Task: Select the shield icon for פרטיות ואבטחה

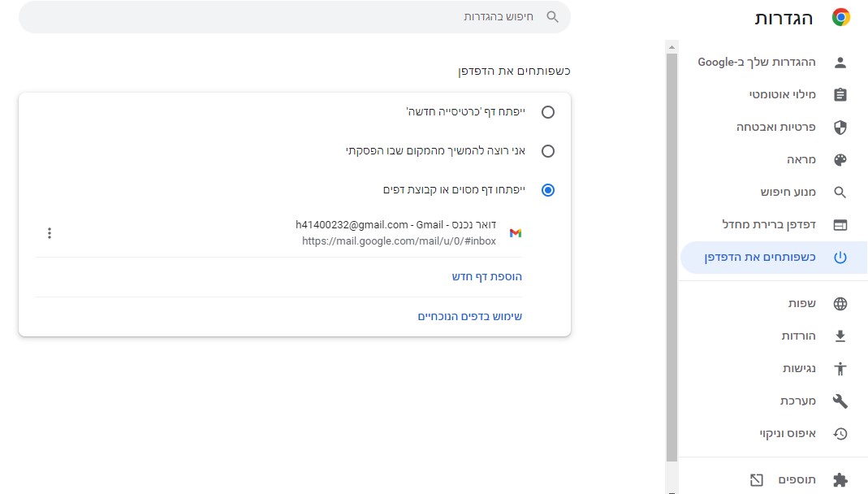Action: tap(840, 127)
